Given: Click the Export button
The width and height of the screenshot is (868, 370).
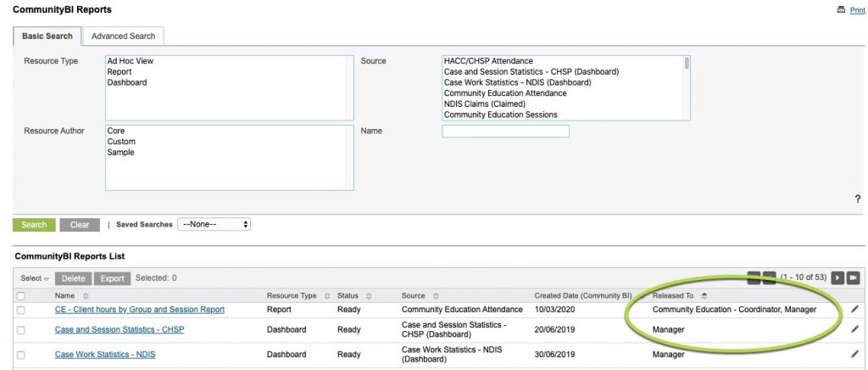Looking at the screenshot, I should pyautogui.click(x=113, y=278).
